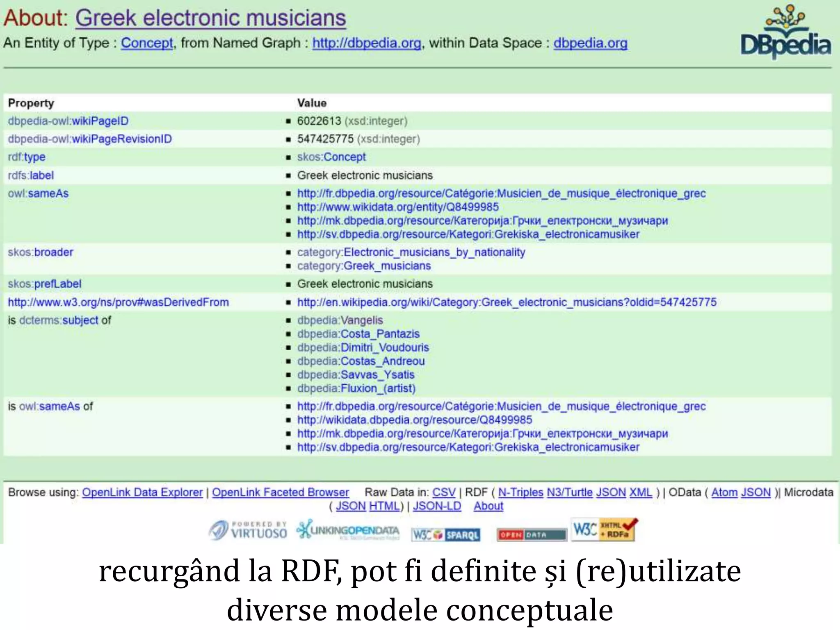Open the owl:sameAs property link

[x=38, y=194]
